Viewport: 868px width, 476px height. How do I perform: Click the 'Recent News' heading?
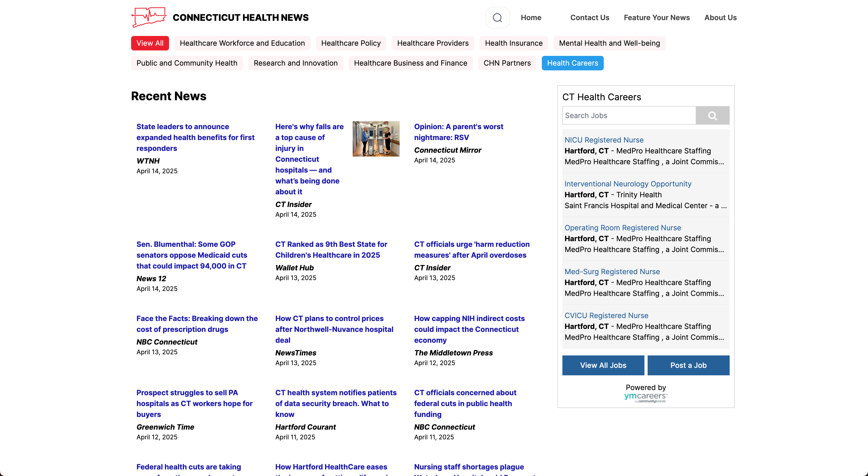168,96
